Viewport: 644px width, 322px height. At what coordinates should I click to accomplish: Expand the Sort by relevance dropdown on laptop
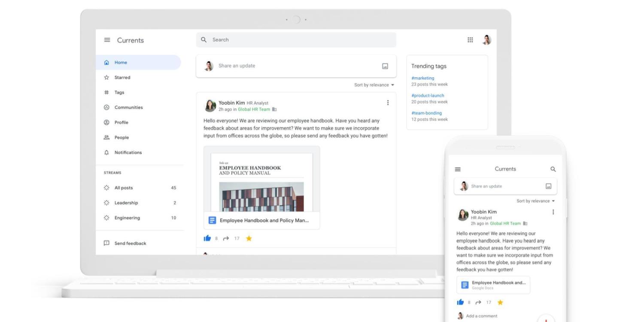point(374,85)
